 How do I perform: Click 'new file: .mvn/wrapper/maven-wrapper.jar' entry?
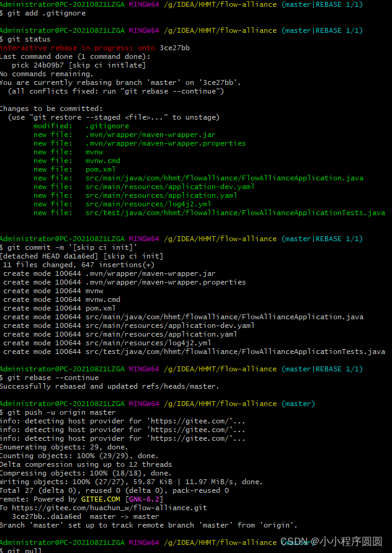click(x=125, y=135)
